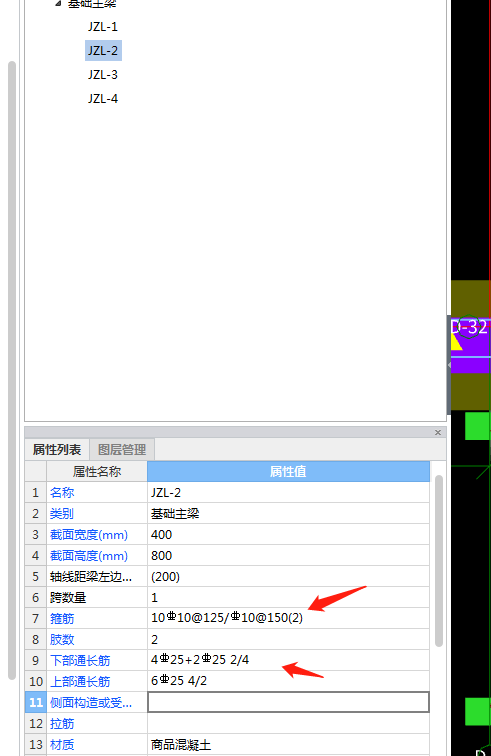The width and height of the screenshot is (491, 756).
Task: Click the 名称 property label
Action: (62, 493)
